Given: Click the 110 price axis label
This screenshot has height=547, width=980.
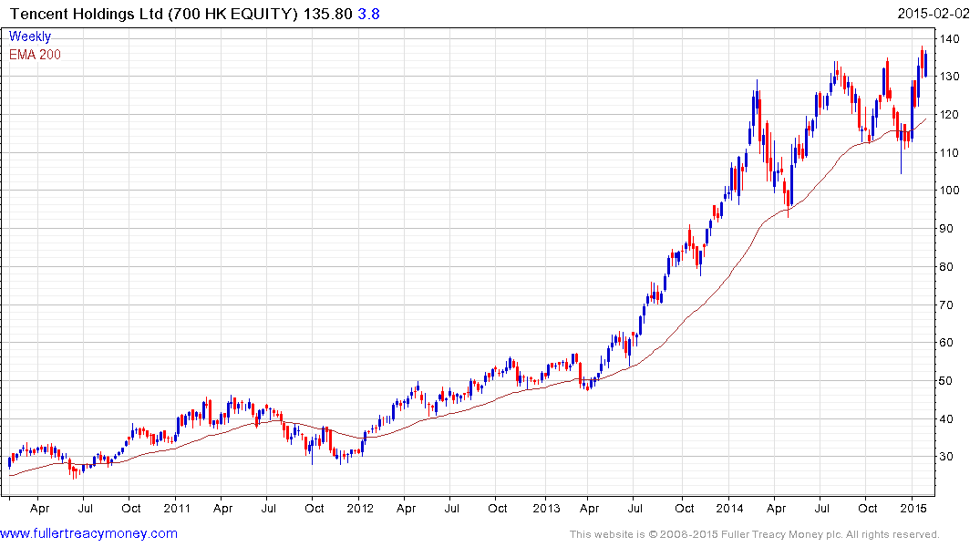Looking at the screenshot, I should 949,152.
